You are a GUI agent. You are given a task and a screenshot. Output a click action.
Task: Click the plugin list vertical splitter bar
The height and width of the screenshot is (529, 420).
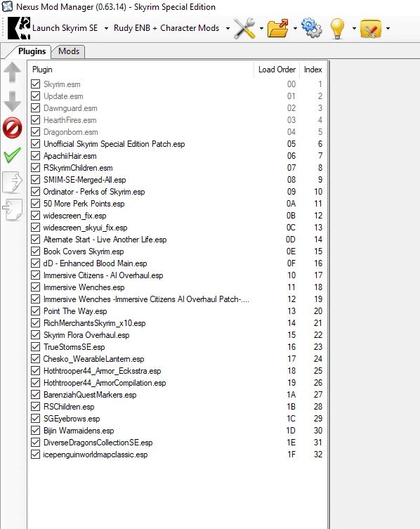[x=329, y=294]
